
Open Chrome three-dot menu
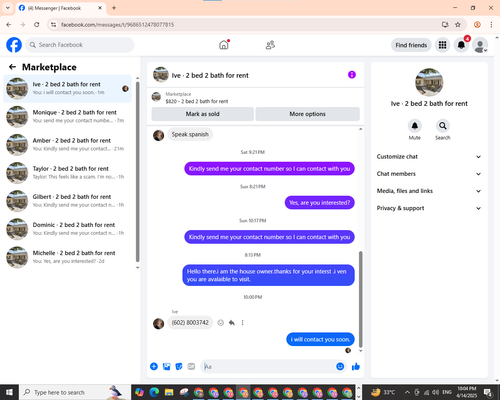491,25
